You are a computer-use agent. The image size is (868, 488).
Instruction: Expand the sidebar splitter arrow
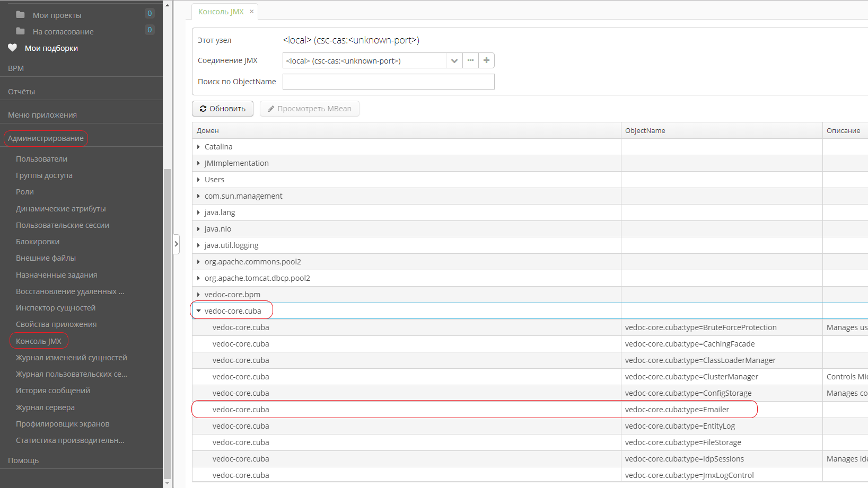177,244
